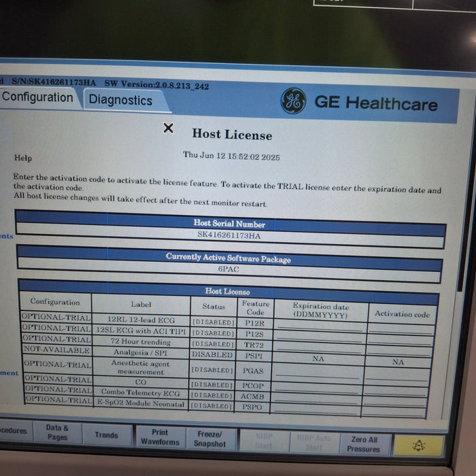Click NOT-AVAILABLE configuration cell

point(56,350)
